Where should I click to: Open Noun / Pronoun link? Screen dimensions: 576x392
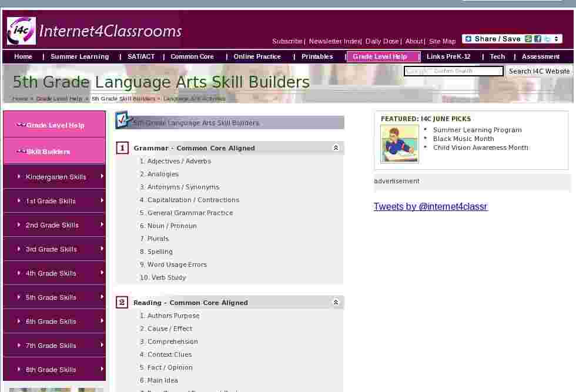tap(172, 226)
